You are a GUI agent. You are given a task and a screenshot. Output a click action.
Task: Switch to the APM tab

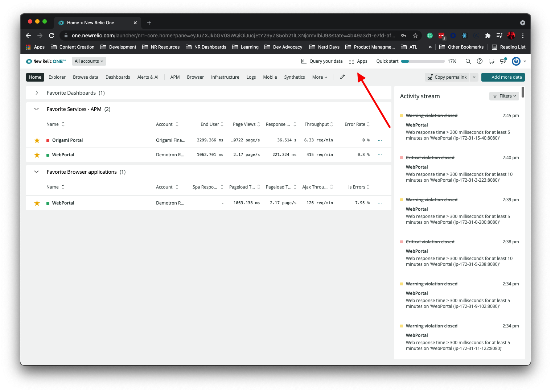(175, 77)
